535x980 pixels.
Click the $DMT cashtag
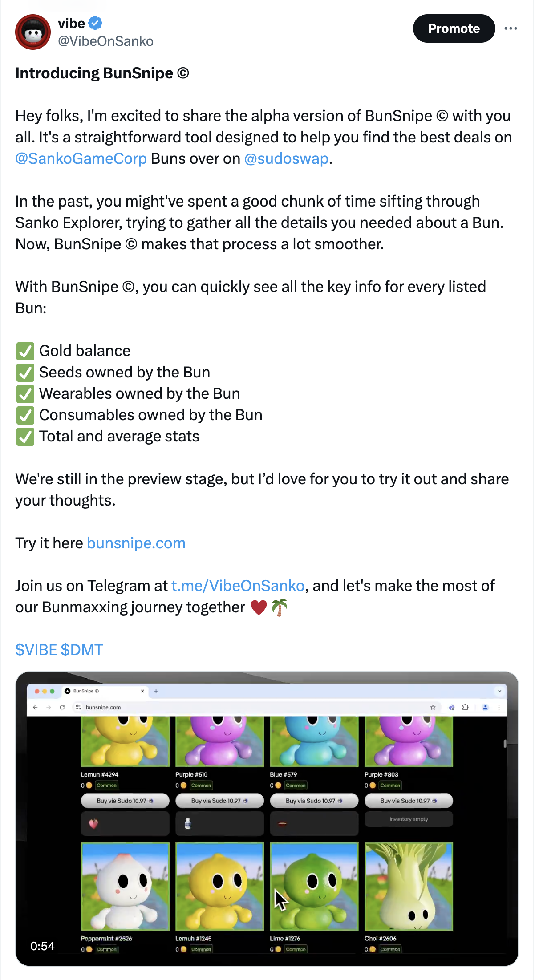coord(82,650)
